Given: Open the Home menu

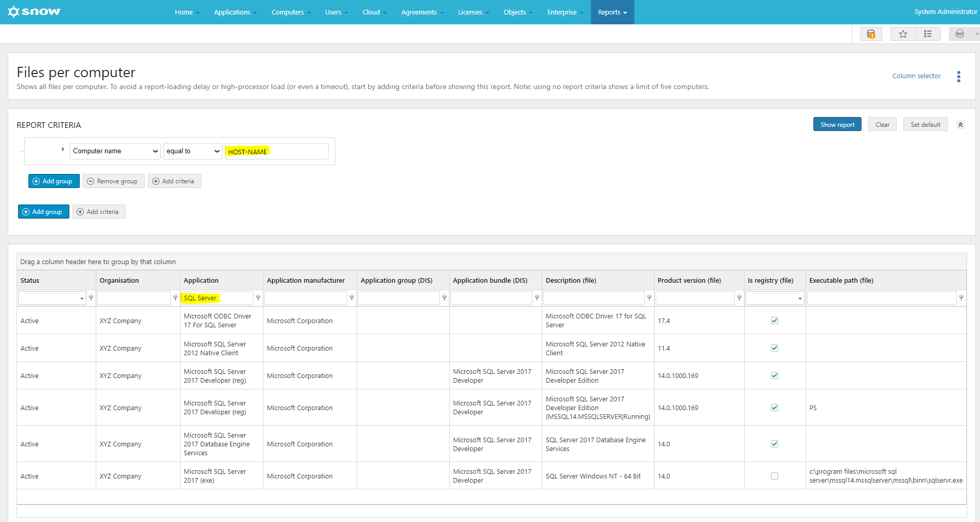Looking at the screenshot, I should pyautogui.click(x=187, y=12).
